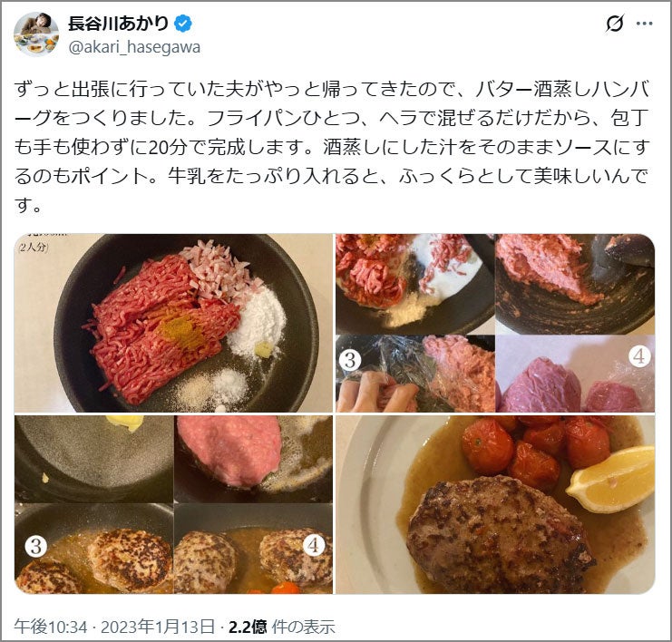Click the display name 長谷川あかり
672x642 pixels.
[x=119, y=24]
